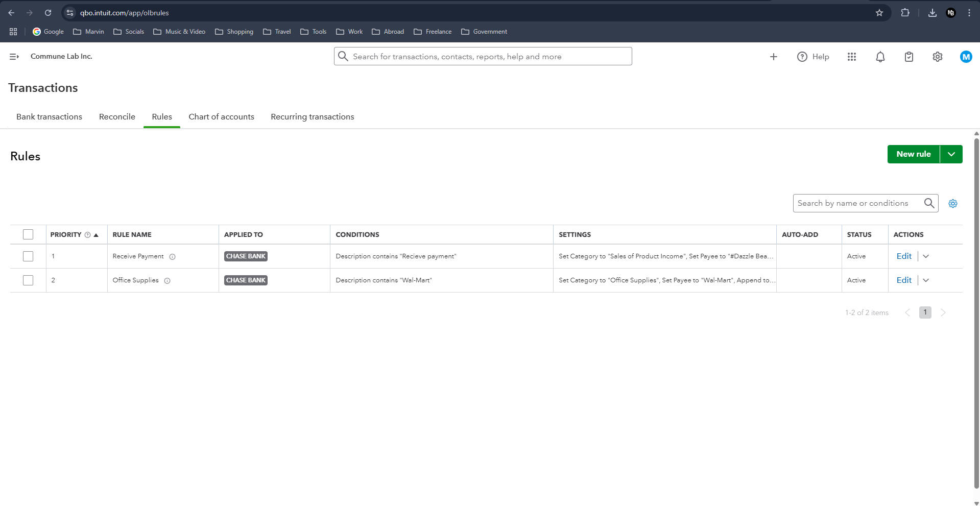Open QuickBooks settings gear icon
This screenshot has width=980, height=506.
click(x=938, y=57)
